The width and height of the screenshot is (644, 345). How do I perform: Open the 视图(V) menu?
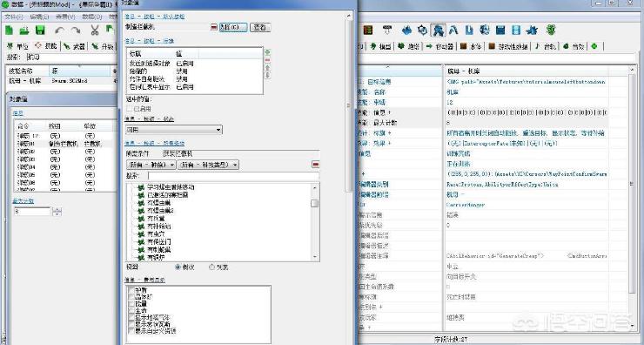(65, 17)
